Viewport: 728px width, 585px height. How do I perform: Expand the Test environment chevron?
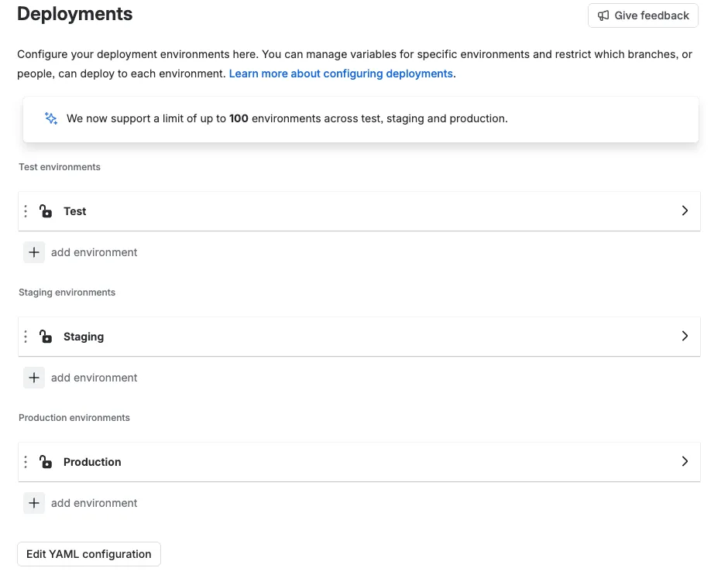(x=685, y=210)
